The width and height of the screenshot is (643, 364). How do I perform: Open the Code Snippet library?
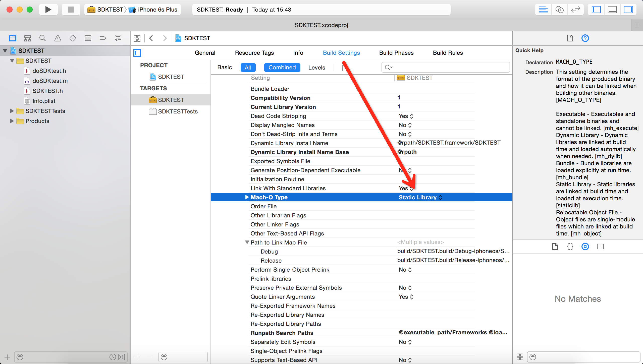[x=570, y=247]
